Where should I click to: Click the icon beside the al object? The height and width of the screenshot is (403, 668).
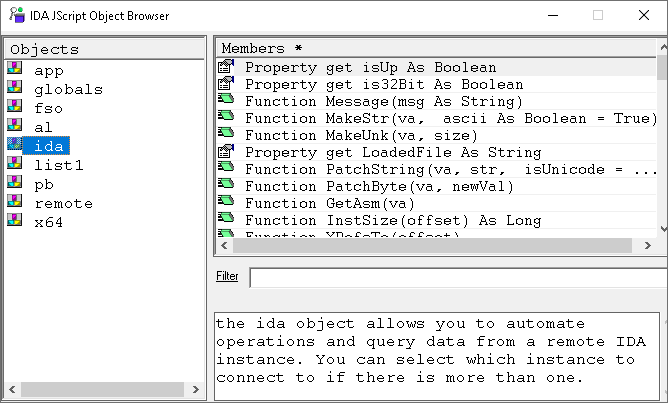coord(14,124)
